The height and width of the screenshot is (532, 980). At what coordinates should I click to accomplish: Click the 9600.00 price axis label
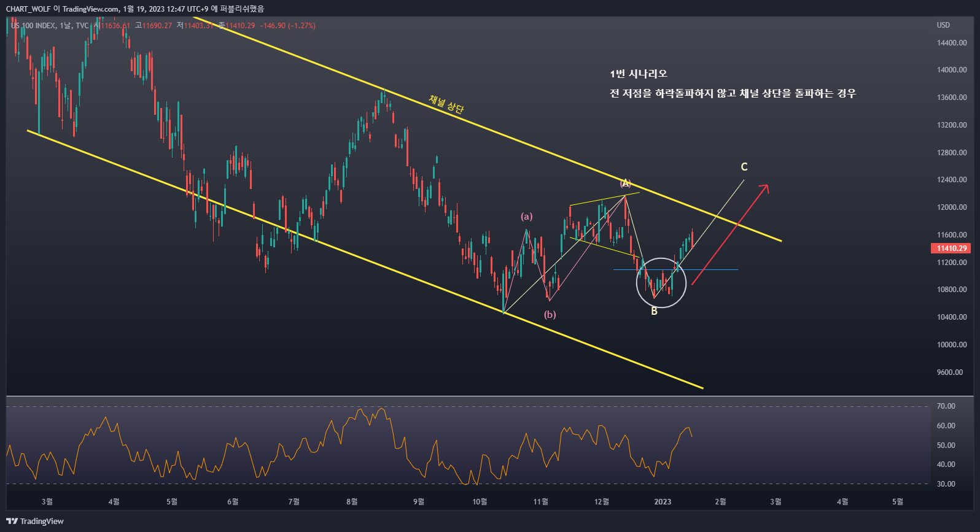tap(950, 372)
